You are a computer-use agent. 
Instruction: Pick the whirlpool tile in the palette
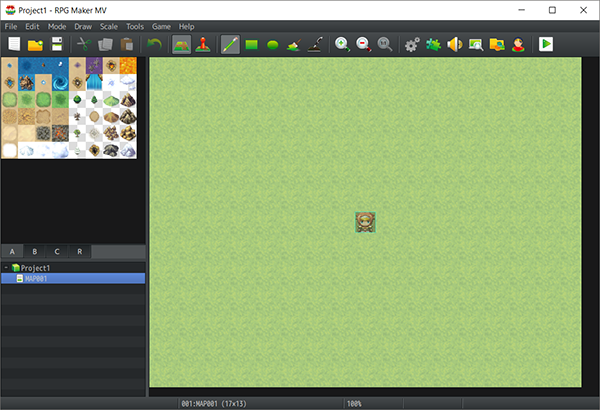[60, 82]
